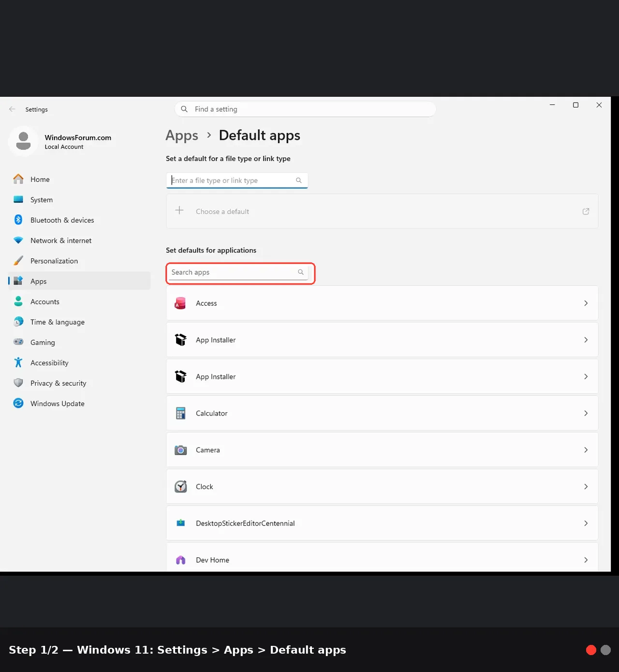The height and width of the screenshot is (672, 619).
Task: Click the Windows Update sidebar icon
Action: tap(18, 403)
